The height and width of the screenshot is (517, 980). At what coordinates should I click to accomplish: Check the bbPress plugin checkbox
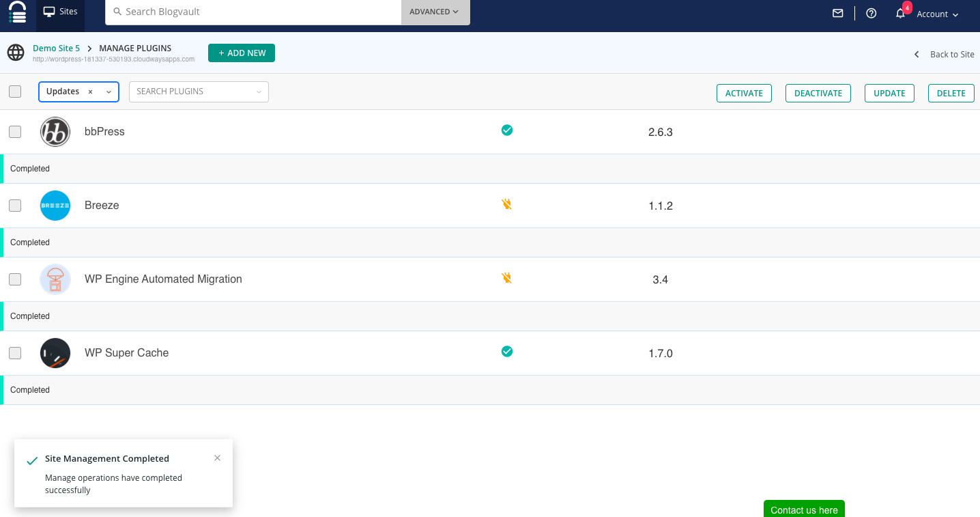coord(15,132)
